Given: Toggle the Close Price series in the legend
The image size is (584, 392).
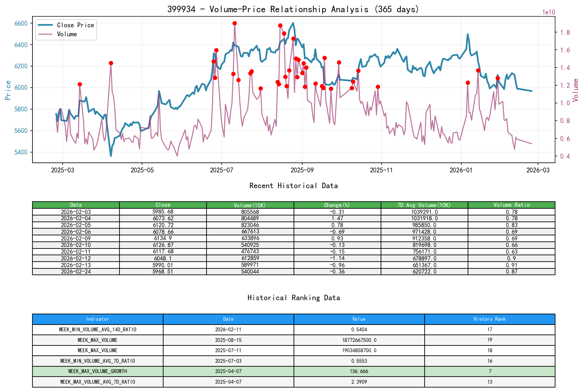Looking at the screenshot, I should pos(75,25).
